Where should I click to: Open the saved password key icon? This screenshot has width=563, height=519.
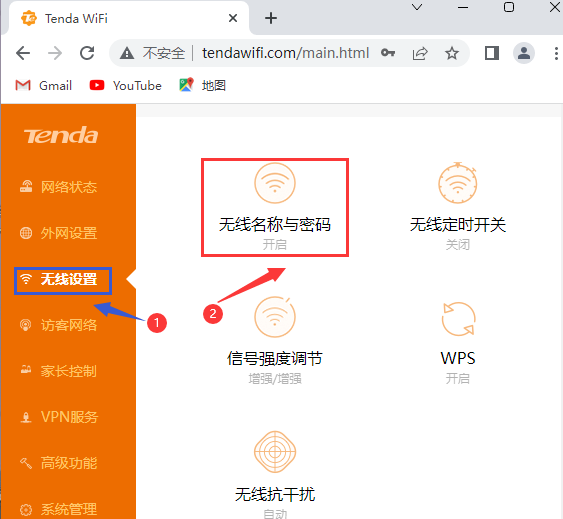click(x=388, y=53)
